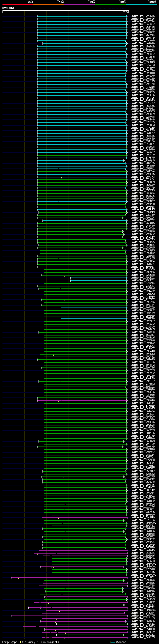Click the green ~80% legend segment

click(110, 4)
